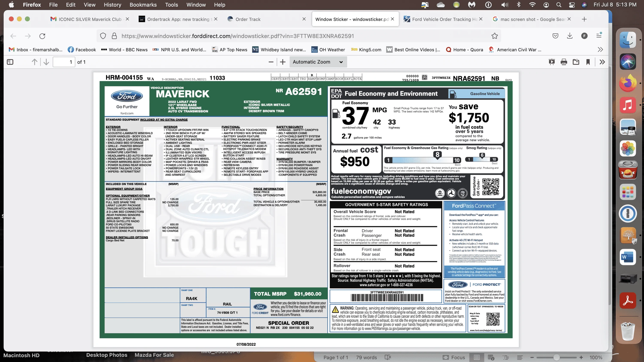Launch Siri from the Dock
The image size is (644, 362).
click(627, 62)
